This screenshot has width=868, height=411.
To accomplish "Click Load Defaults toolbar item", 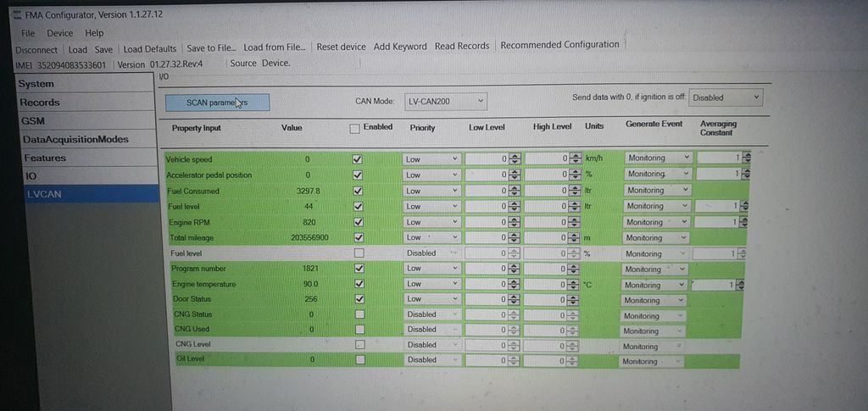I will [149, 49].
